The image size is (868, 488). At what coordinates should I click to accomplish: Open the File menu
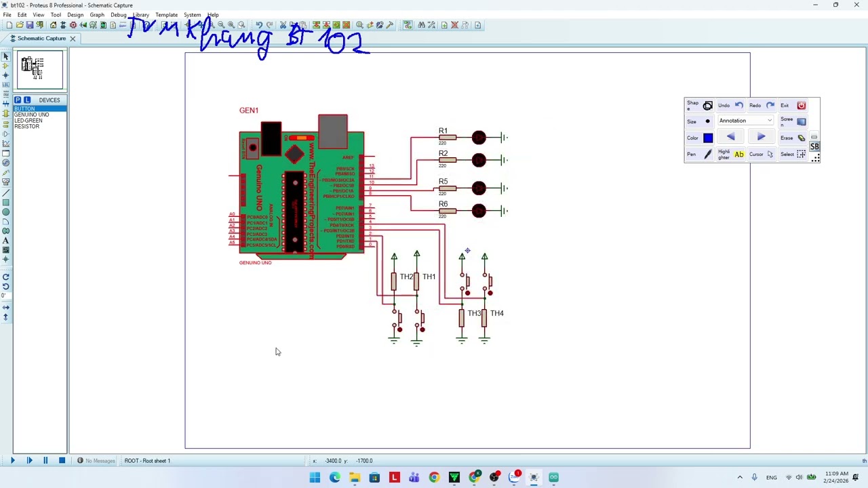pyautogui.click(x=7, y=15)
